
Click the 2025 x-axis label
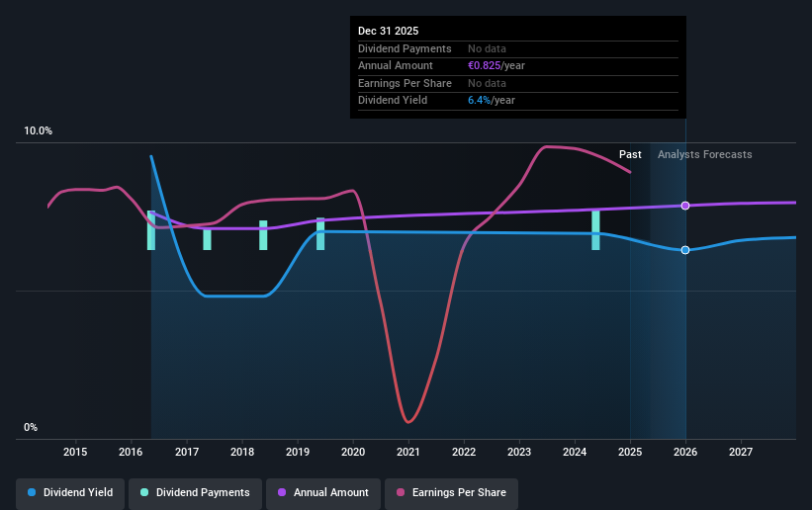coord(630,452)
